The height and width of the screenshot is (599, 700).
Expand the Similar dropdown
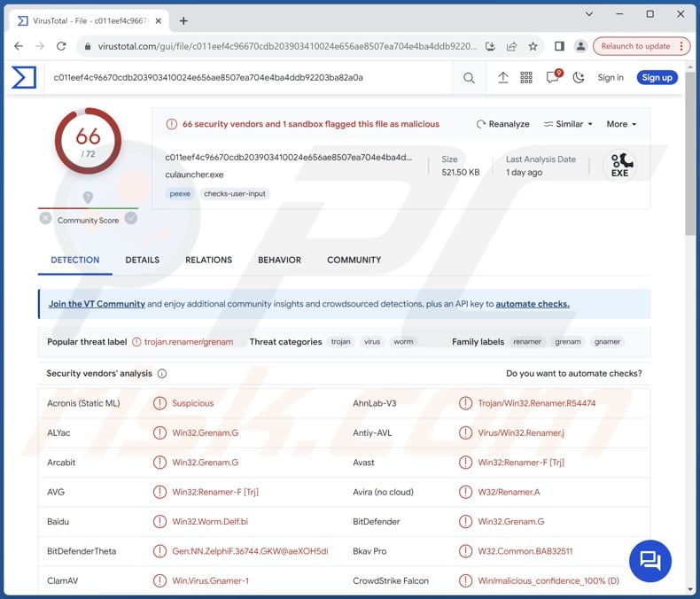(568, 124)
